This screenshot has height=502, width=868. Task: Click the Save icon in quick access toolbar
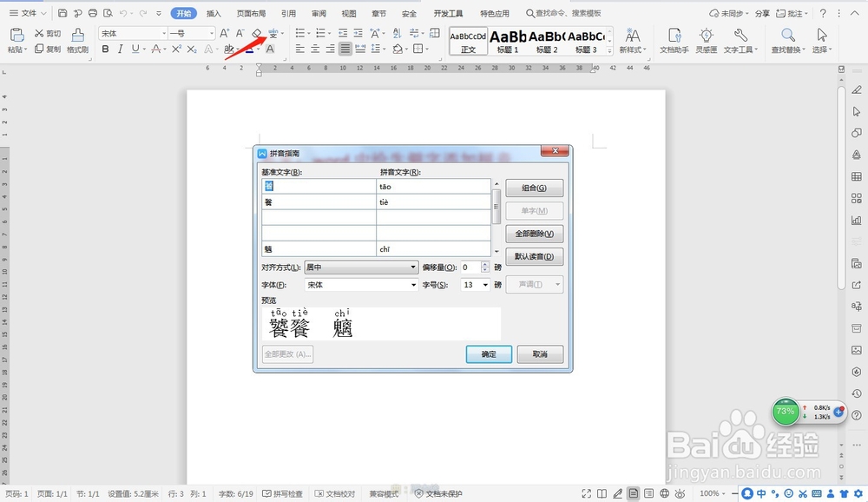(62, 13)
